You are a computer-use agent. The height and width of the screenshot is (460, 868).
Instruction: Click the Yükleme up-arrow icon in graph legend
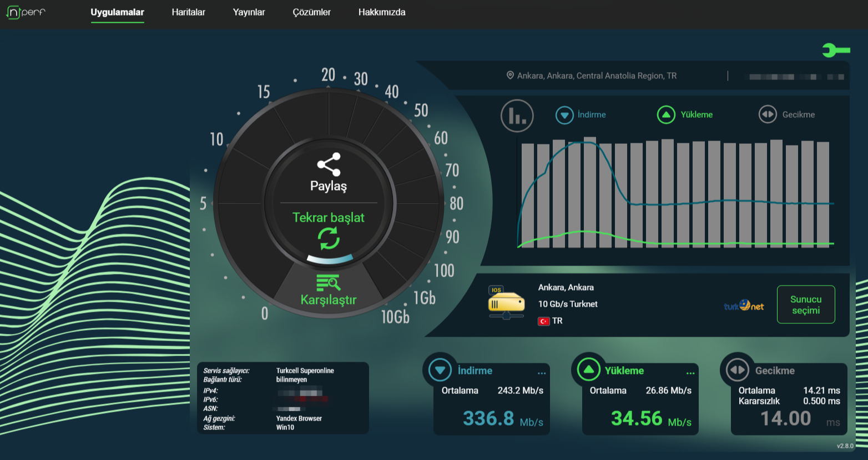(x=666, y=115)
